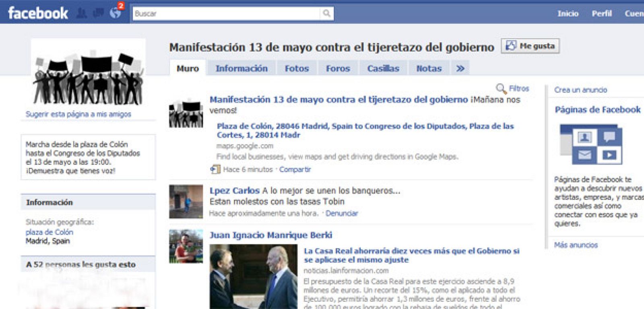Screen dimensions: 644x309
Task: Click Más anuncios link
Action: click(576, 245)
